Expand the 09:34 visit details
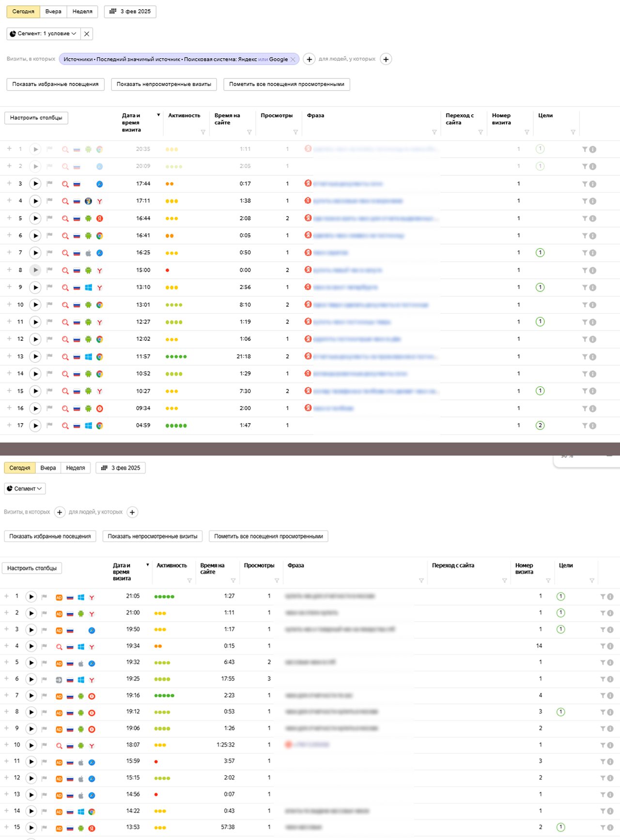 [x=9, y=408]
